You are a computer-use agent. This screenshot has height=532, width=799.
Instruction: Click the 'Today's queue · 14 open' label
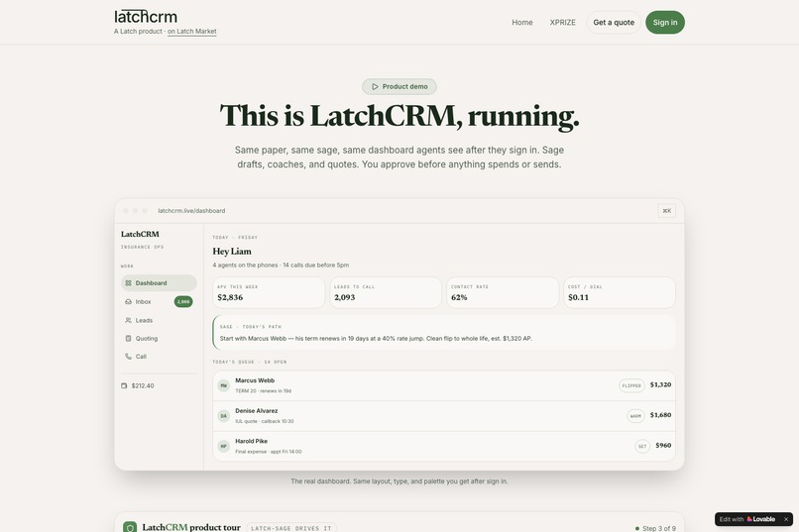click(x=249, y=362)
